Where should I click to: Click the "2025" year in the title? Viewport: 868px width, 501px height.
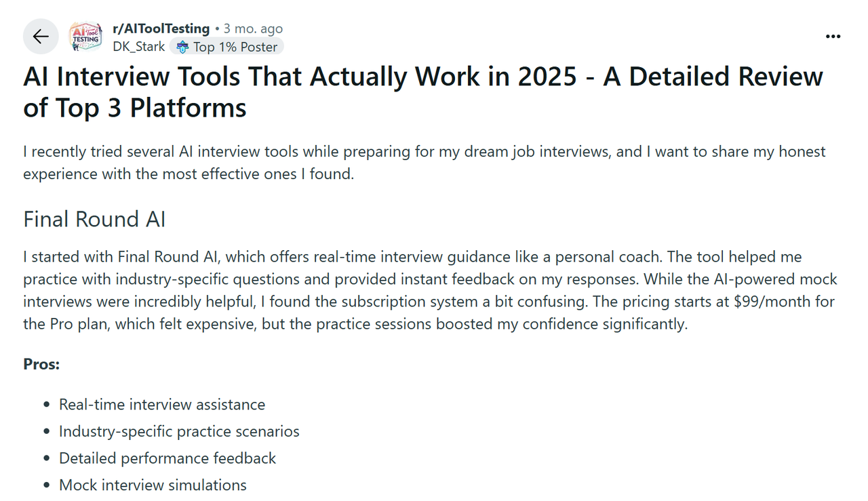[547, 77]
